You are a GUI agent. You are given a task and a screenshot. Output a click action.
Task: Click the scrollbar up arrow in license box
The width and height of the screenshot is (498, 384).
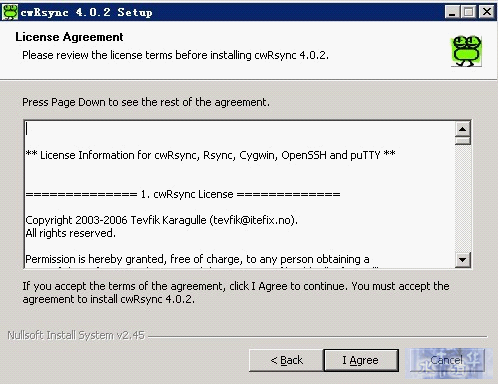point(463,129)
